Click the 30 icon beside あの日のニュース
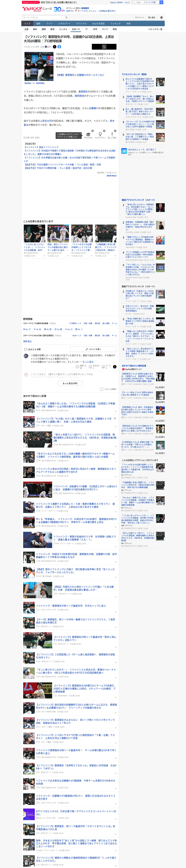The width and height of the screenshot is (186, 868). tap(124, 151)
